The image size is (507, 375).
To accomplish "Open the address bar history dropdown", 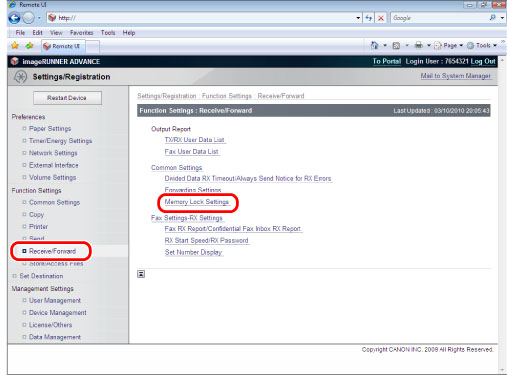I will coord(358,18).
